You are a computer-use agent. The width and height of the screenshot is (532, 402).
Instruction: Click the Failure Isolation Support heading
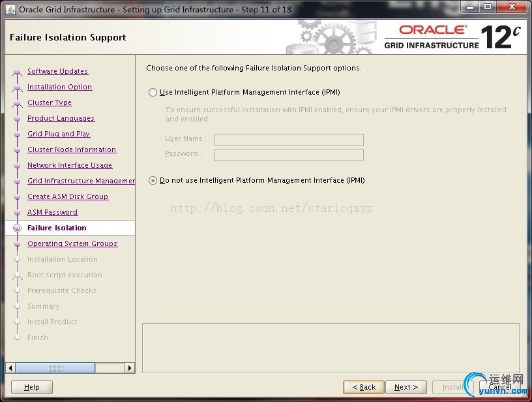[68, 37]
